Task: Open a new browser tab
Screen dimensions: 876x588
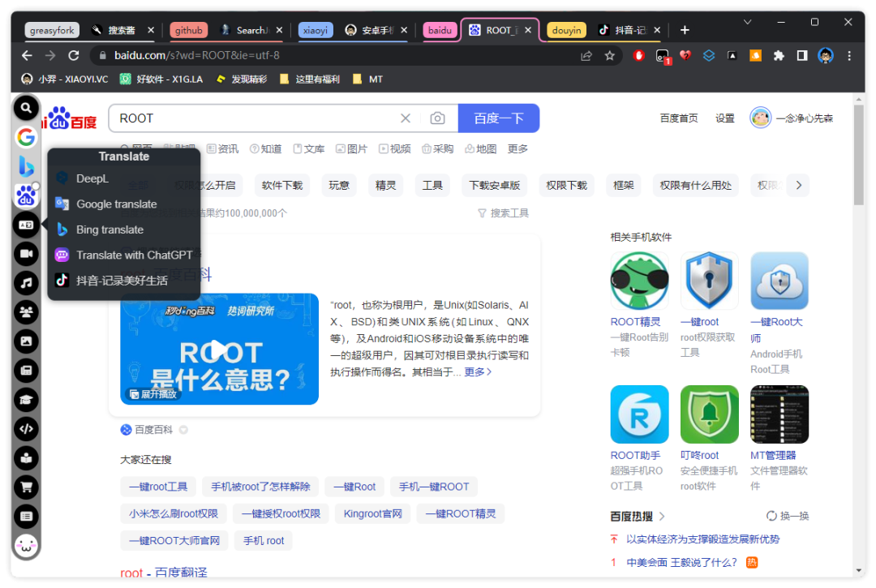Action: point(685,30)
